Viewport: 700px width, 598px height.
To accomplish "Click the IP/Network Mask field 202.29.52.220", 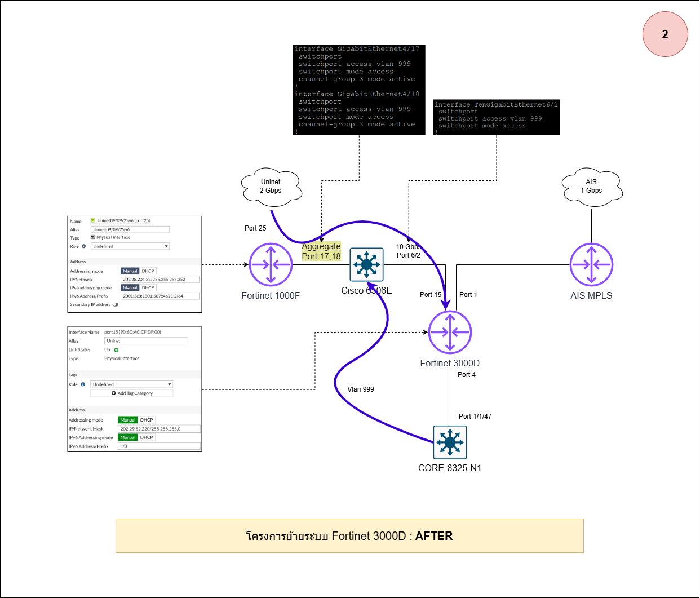I will point(159,429).
